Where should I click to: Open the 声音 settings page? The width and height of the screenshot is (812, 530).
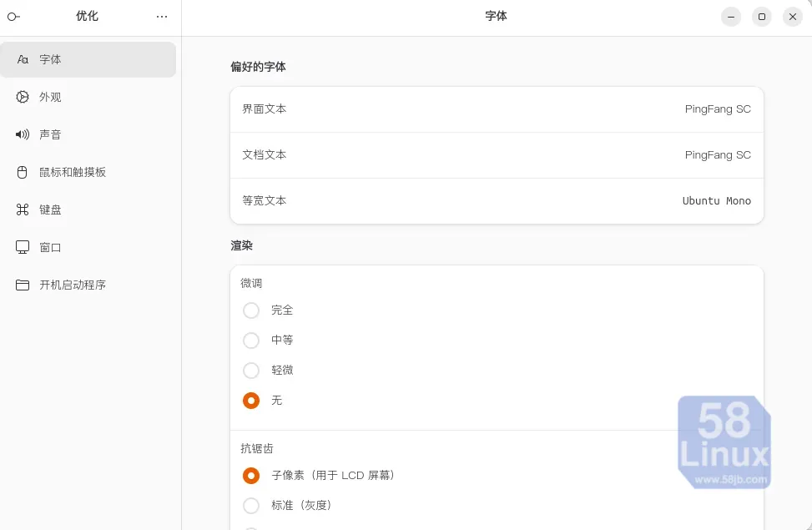(x=88, y=134)
